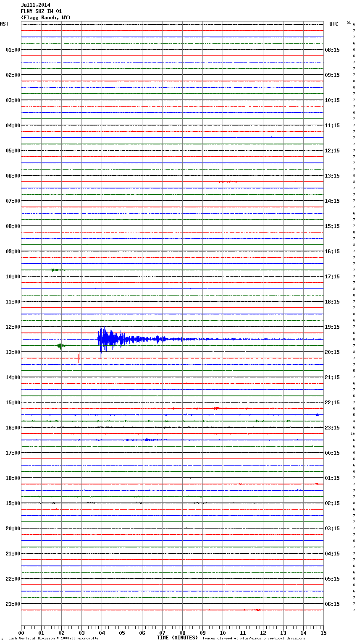Select the 18:00 MST time label

coord(13,478)
